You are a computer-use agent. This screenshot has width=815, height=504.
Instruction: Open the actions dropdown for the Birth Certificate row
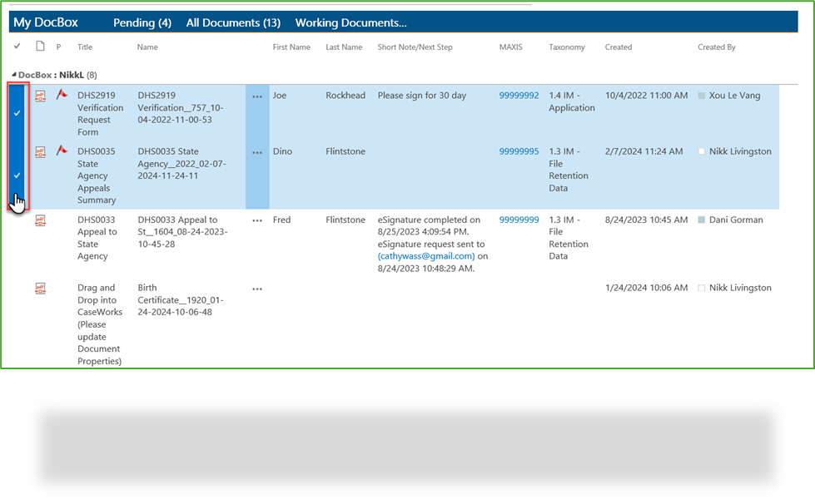point(257,287)
